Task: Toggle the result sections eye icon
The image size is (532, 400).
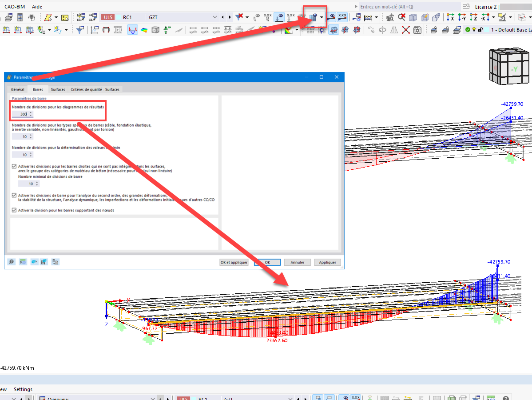Action: (331, 17)
